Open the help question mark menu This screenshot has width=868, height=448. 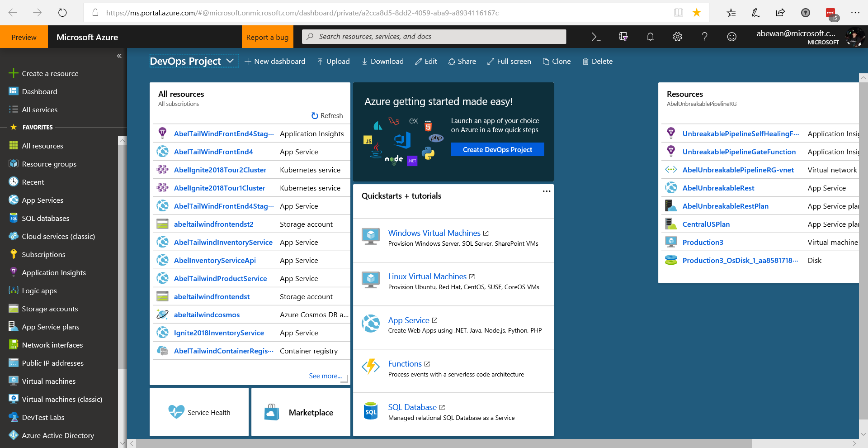coord(704,37)
